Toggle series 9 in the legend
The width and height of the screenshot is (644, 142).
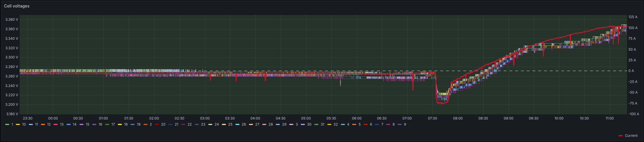pyautogui.click(x=405, y=124)
